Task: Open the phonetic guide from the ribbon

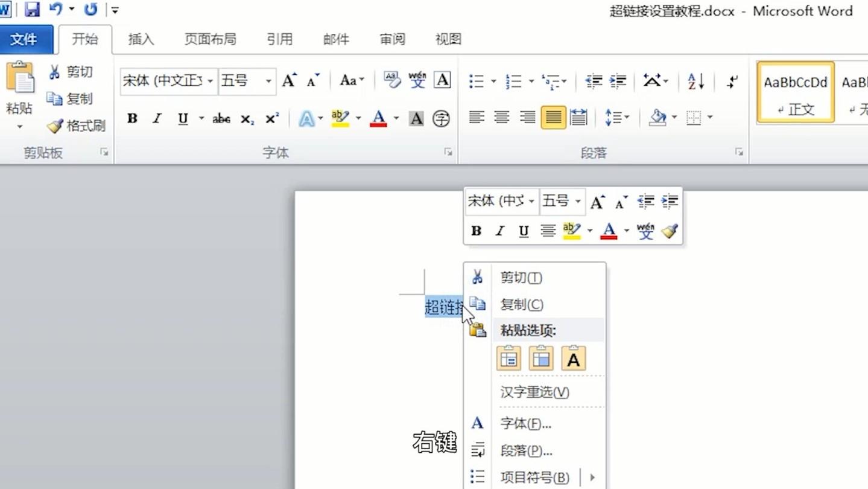Action: coord(417,80)
